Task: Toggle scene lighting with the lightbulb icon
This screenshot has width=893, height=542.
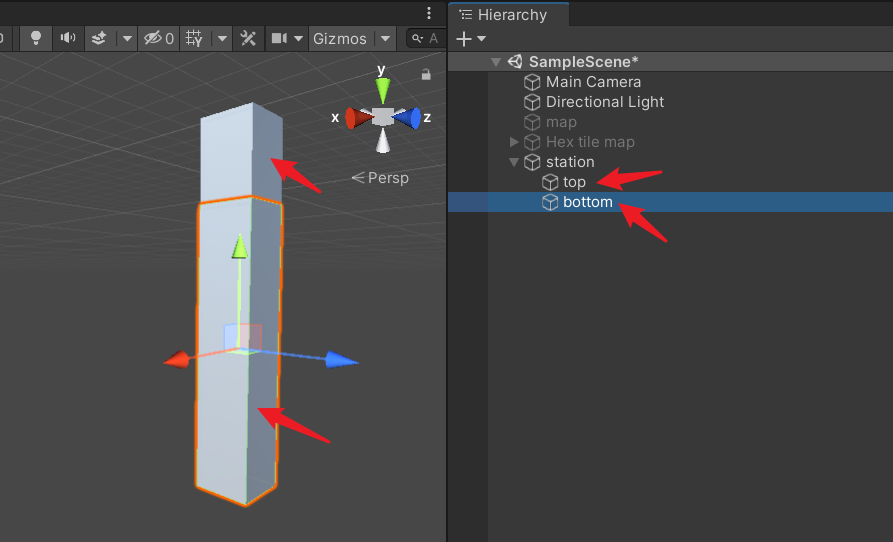Action: pos(35,38)
